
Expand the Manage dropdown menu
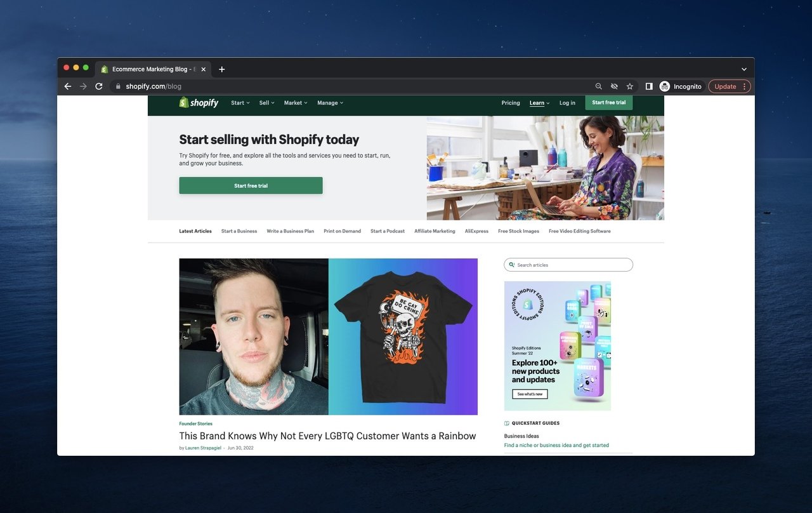pyautogui.click(x=331, y=103)
